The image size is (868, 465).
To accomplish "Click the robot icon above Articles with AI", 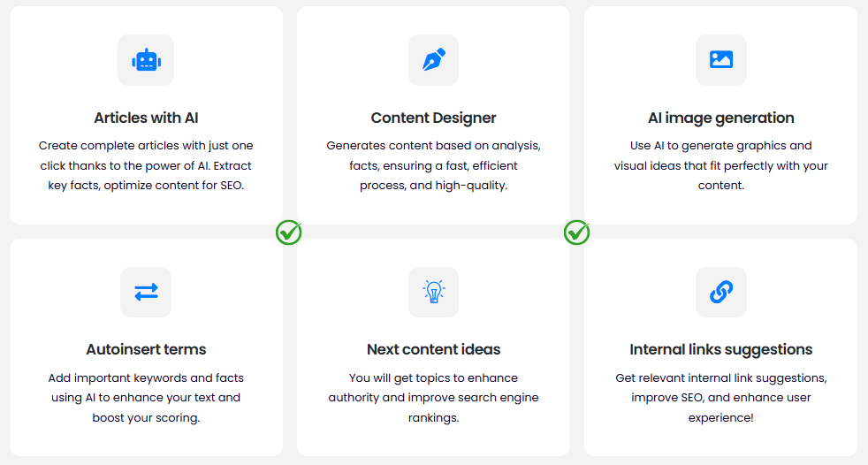I will click(146, 60).
